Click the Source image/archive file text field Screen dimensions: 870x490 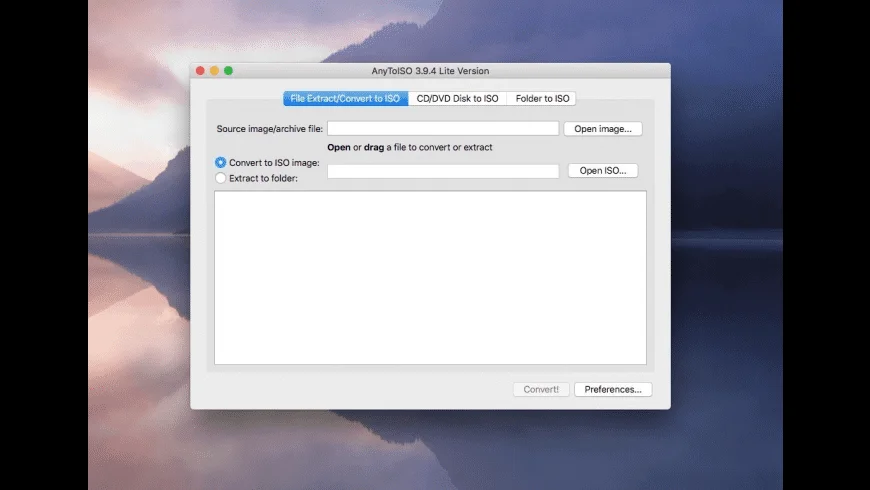point(442,128)
